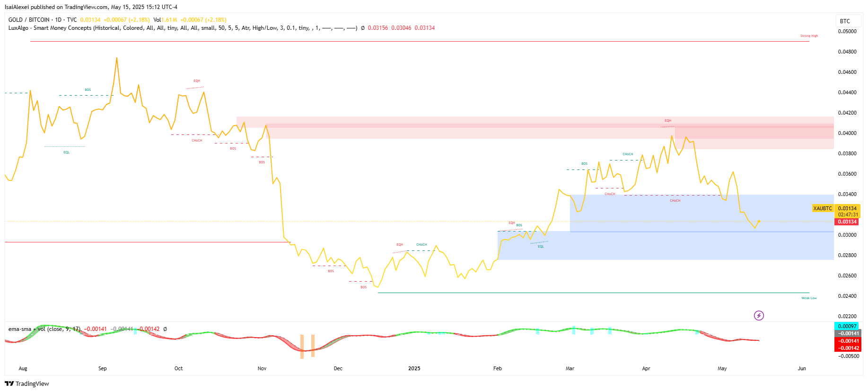Click the 0.03800 price scale level
Image resolution: width=868 pixels, height=392 pixels.
coord(847,154)
